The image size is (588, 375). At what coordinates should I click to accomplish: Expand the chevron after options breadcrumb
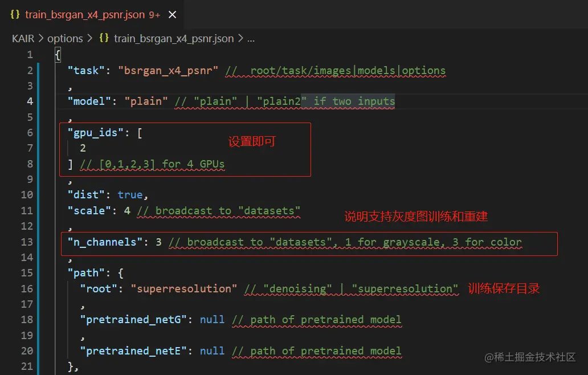point(89,38)
